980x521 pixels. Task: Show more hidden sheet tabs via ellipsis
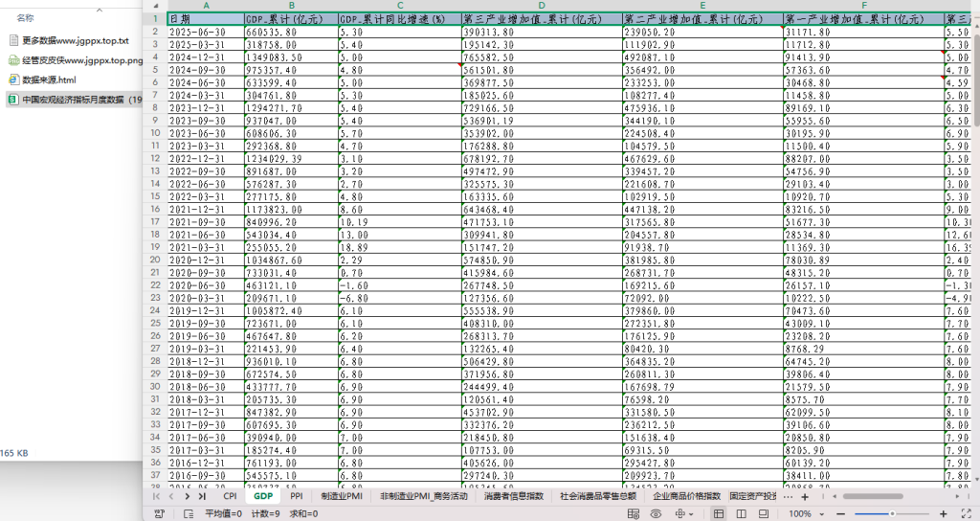(788, 497)
